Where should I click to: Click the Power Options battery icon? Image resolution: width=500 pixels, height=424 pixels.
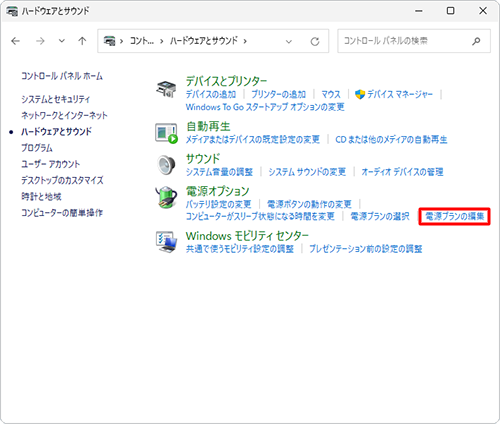coord(166,197)
